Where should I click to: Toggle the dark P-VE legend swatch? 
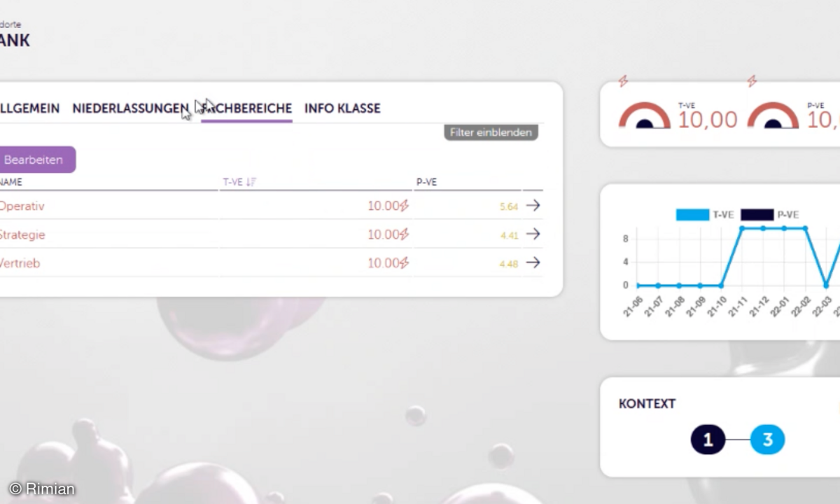click(757, 215)
